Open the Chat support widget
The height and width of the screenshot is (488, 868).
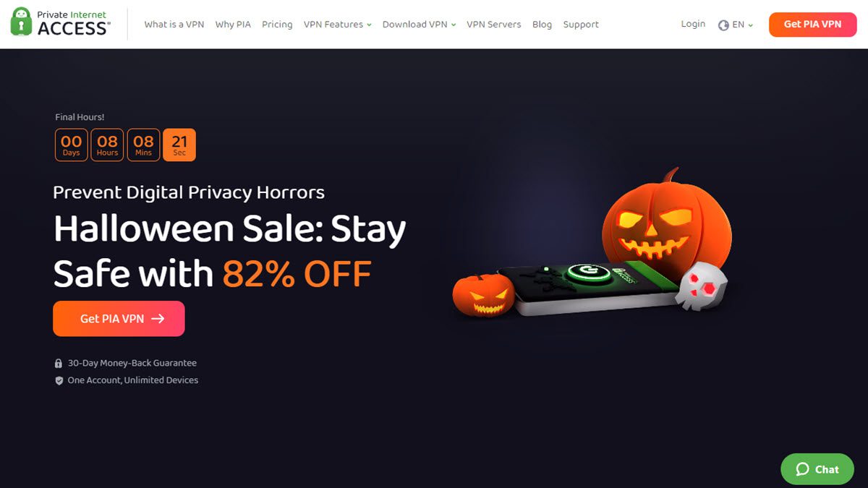point(817,469)
